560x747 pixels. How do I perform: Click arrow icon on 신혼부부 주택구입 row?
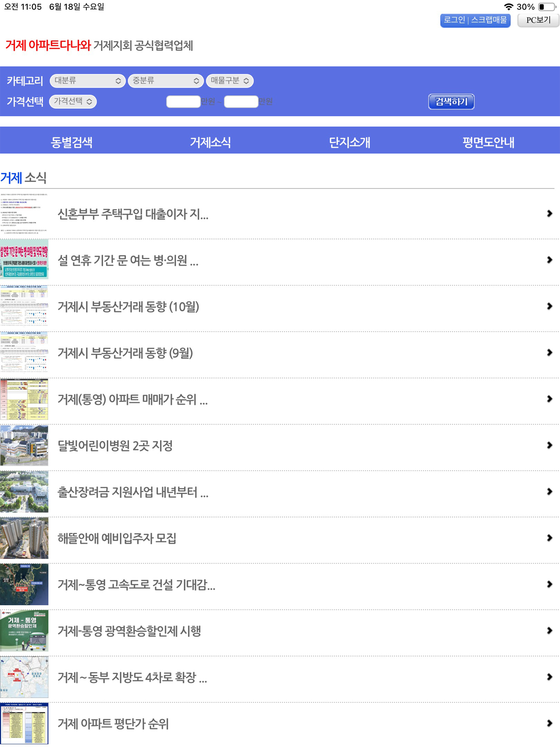tap(550, 214)
